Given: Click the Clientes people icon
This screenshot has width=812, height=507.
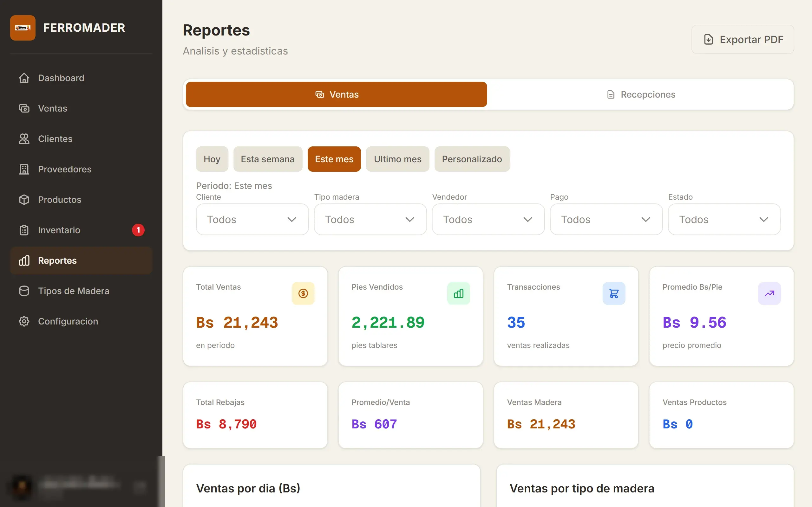Looking at the screenshot, I should coord(24,139).
